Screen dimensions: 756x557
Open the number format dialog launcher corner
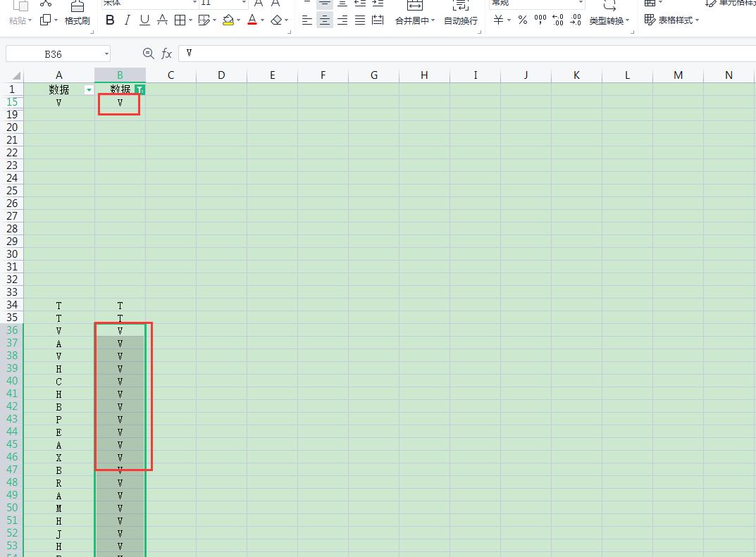(632, 32)
